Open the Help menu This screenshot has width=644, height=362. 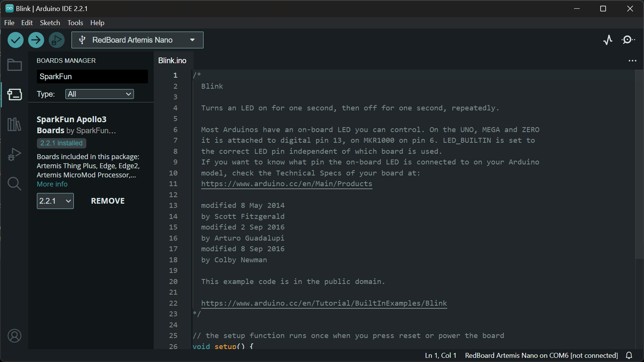click(x=97, y=23)
